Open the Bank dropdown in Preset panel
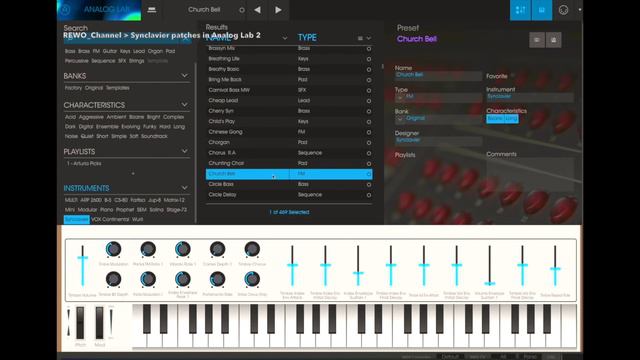This screenshot has width=640, height=360. coord(400,119)
